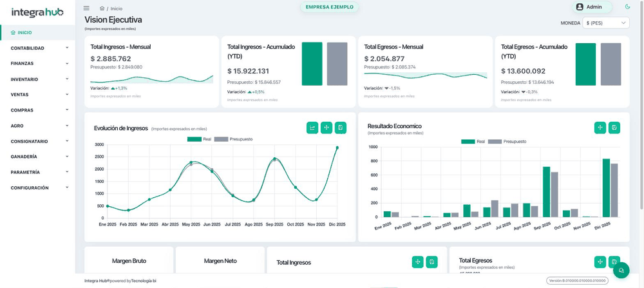Click the home breadcrumb icon
Image resolution: width=644 pixels, height=288 pixels.
point(102,8)
